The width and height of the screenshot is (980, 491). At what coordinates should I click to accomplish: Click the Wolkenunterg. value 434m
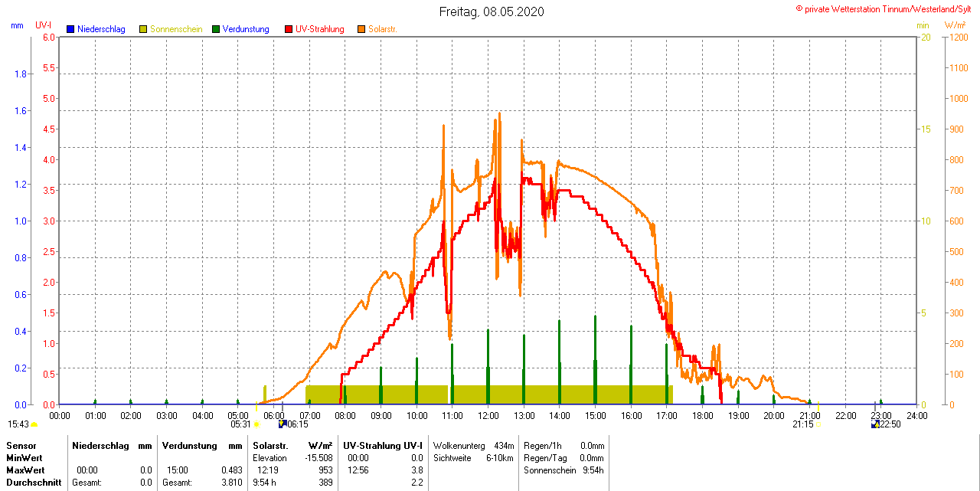pyautogui.click(x=504, y=446)
